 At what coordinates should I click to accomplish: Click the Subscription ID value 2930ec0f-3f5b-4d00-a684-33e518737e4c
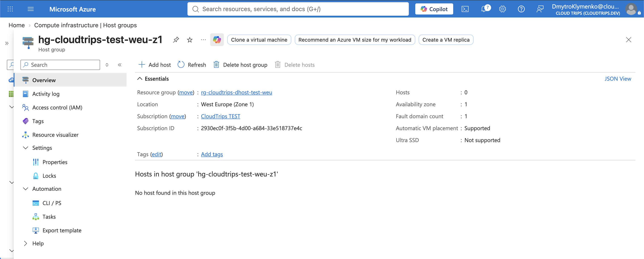point(252,128)
